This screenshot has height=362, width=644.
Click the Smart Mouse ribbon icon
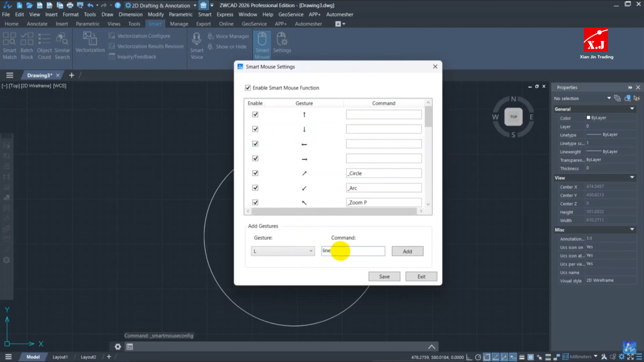click(x=262, y=45)
